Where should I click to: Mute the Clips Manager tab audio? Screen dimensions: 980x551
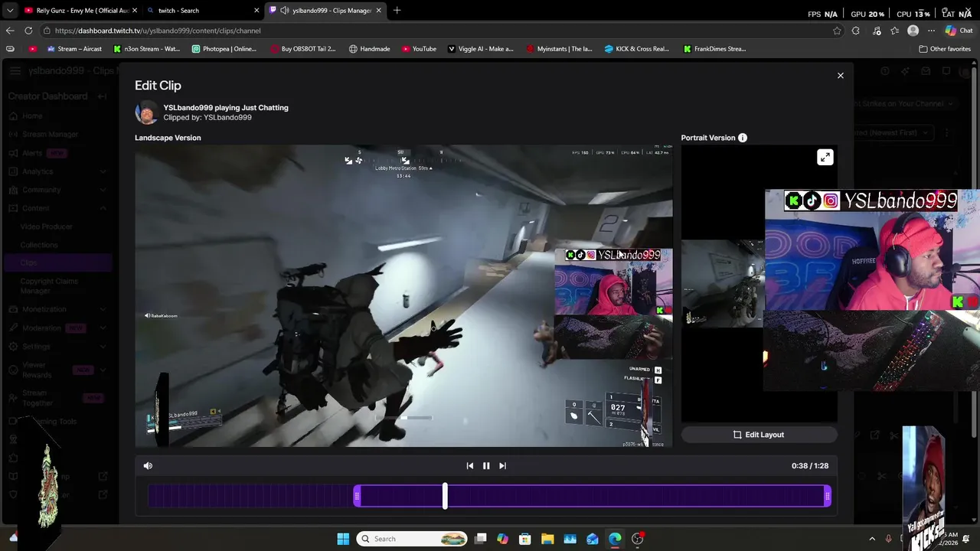tap(285, 11)
